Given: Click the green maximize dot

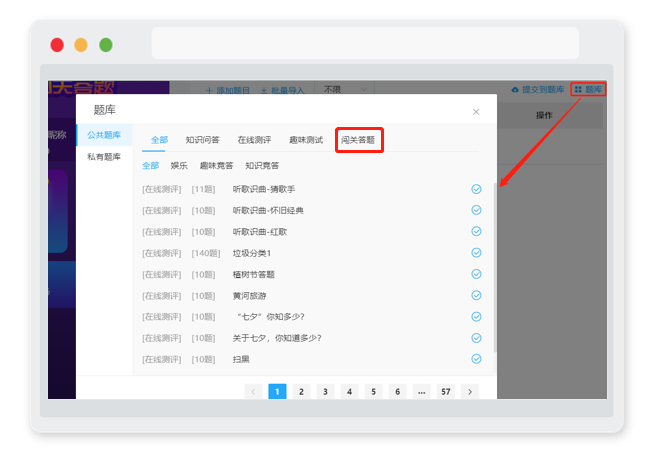Looking at the screenshot, I should pos(106,45).
